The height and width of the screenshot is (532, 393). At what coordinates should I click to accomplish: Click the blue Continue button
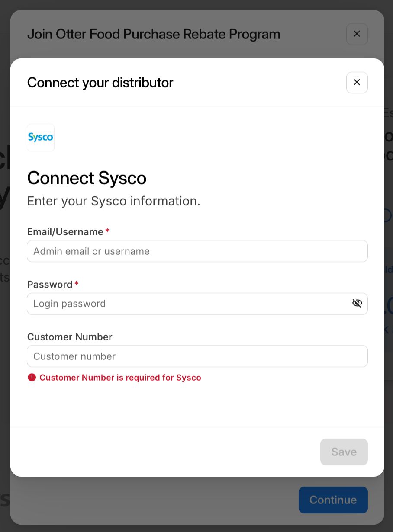pyautogui.click(x=333, y=500)
